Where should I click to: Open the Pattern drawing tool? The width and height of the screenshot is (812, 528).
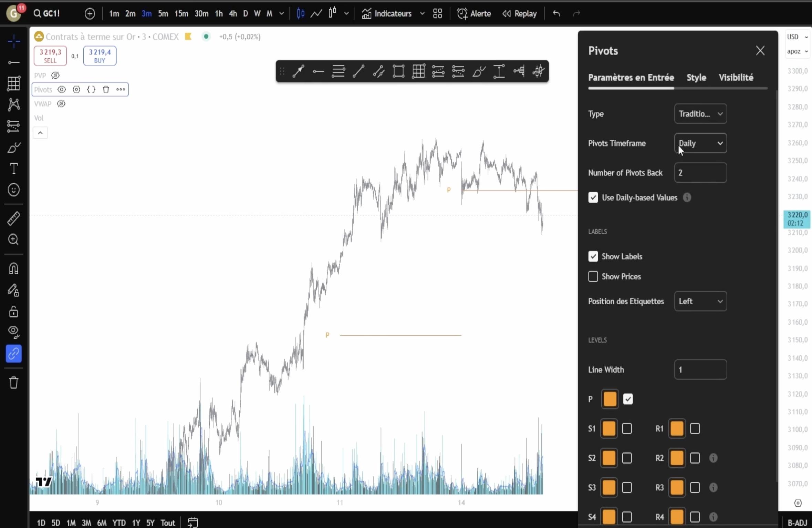pos(14,104)
